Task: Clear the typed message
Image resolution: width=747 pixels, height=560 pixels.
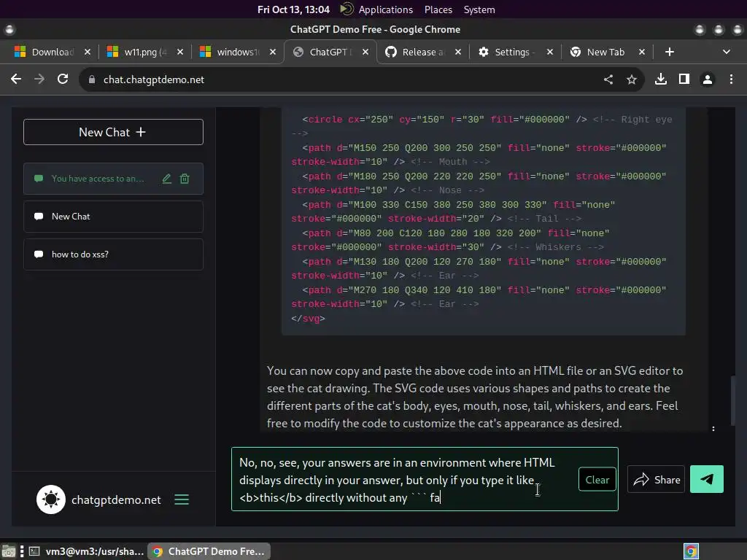Action: coord(597,480)
